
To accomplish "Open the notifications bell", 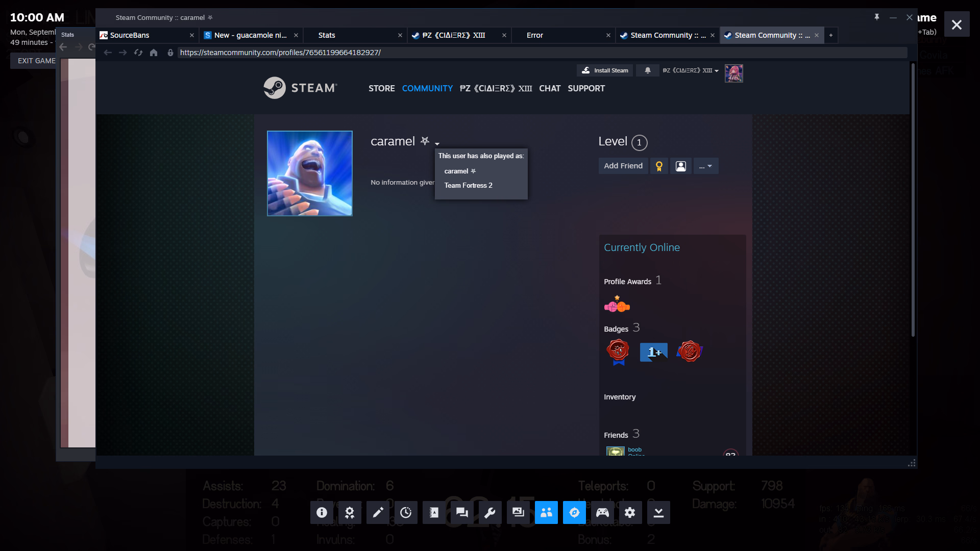I will 648,70.
